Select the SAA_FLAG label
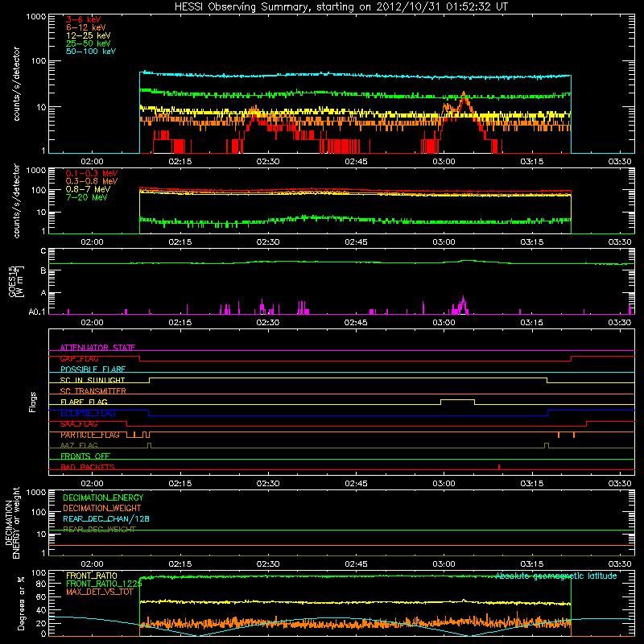Viewport: 644px width, 644px height. tap(79, 424)
